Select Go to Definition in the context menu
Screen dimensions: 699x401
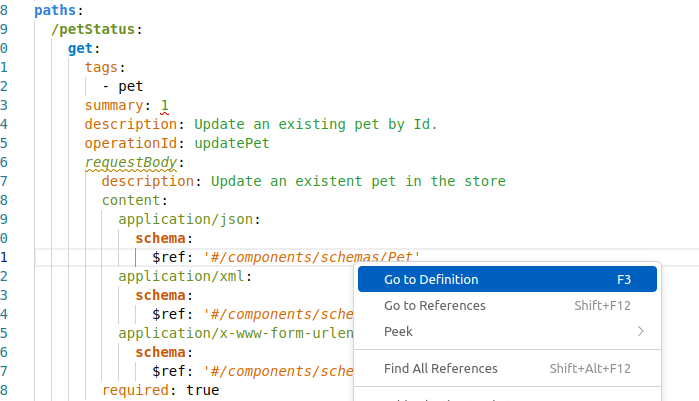point(431,280)
